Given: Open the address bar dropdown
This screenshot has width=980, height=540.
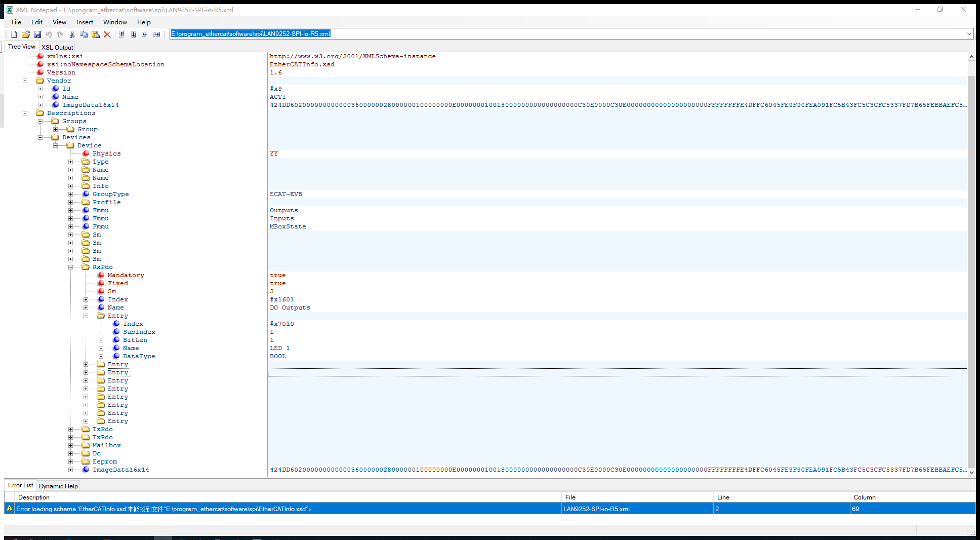Looking at the screenshot, I should point(969,33).
